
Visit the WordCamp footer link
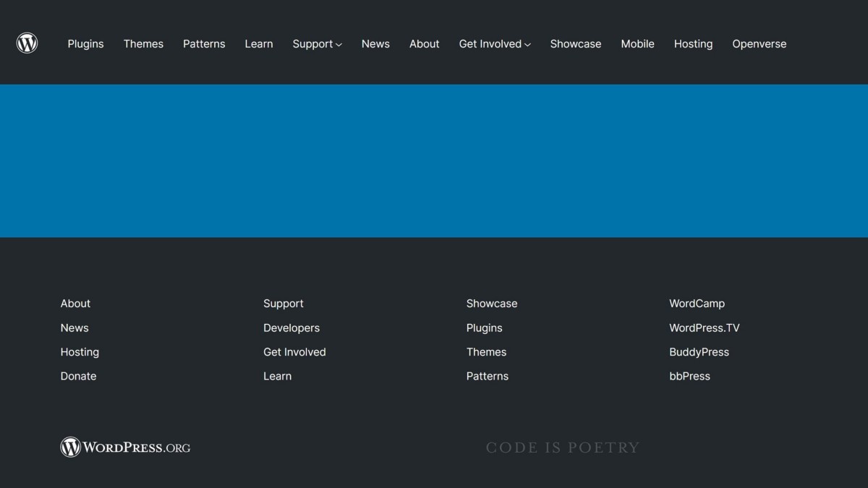click(x=697, y=304)
